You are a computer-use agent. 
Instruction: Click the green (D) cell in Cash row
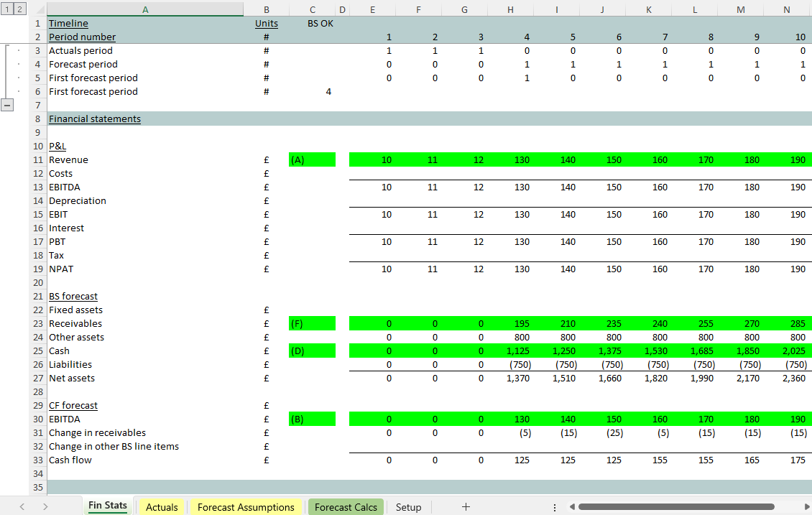coord(312,351)
